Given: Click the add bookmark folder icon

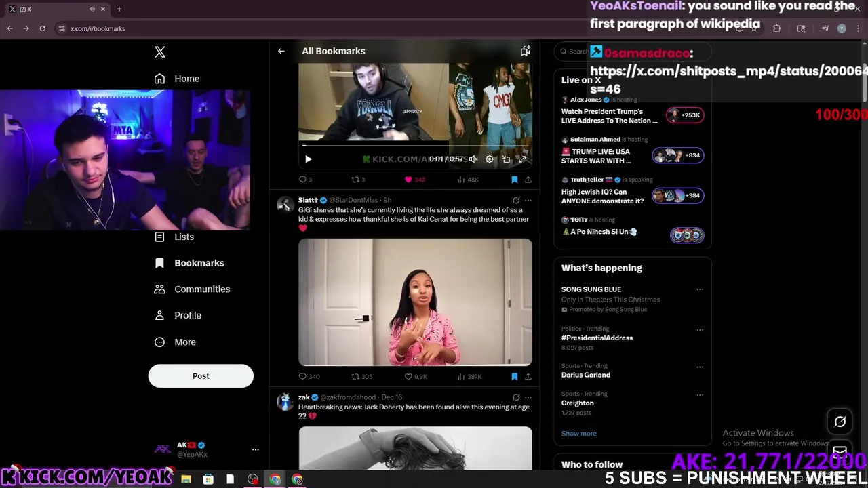Looking at the screenshot, I should (x=525, y=51).
